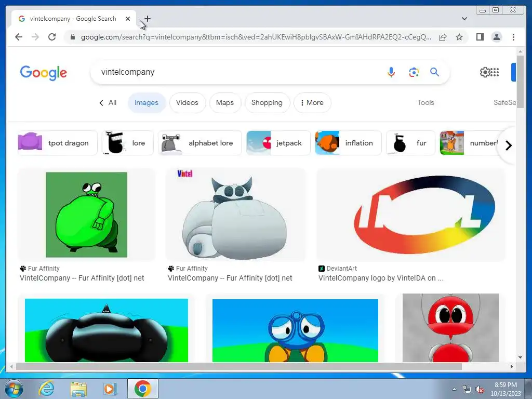532x399 pixels.
Task: Submit search with the magnifying glass icon
Action: [x=435, y=72]
